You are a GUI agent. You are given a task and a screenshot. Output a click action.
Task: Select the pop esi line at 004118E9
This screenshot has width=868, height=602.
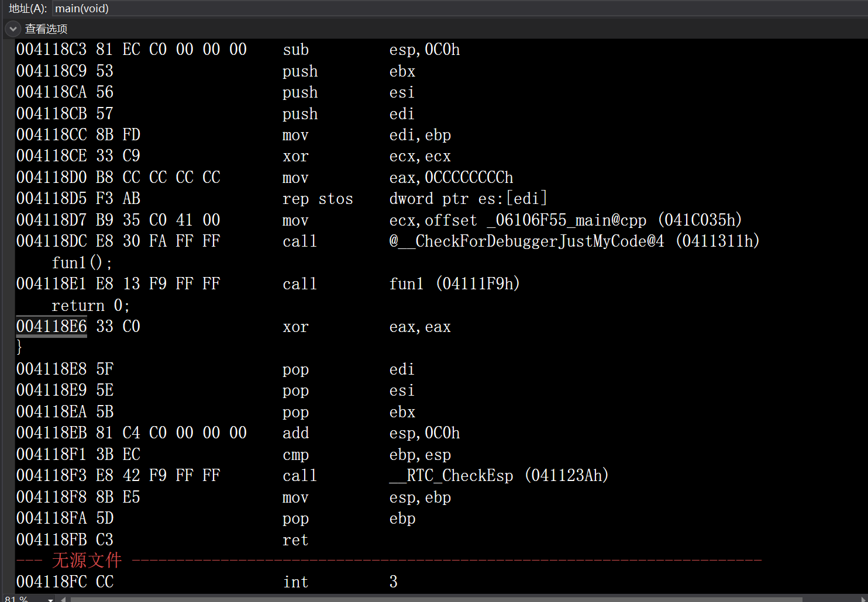[x=215, y=390]
